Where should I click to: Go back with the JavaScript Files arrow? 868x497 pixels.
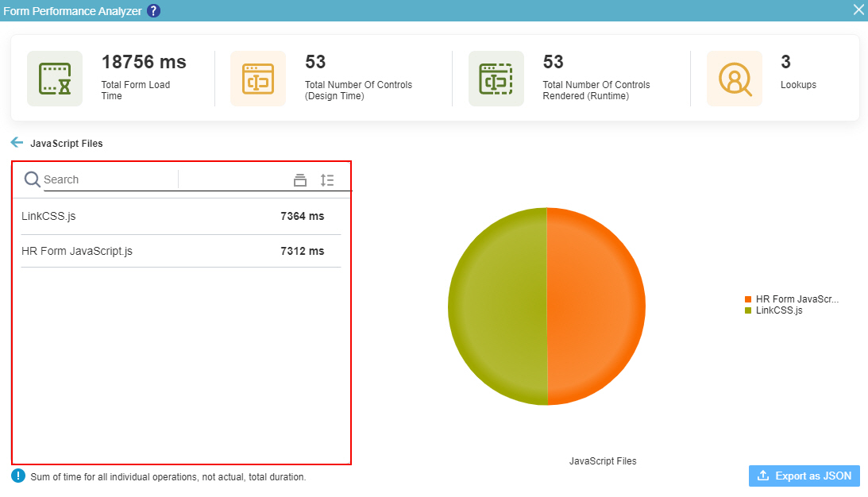pos(17,143)
